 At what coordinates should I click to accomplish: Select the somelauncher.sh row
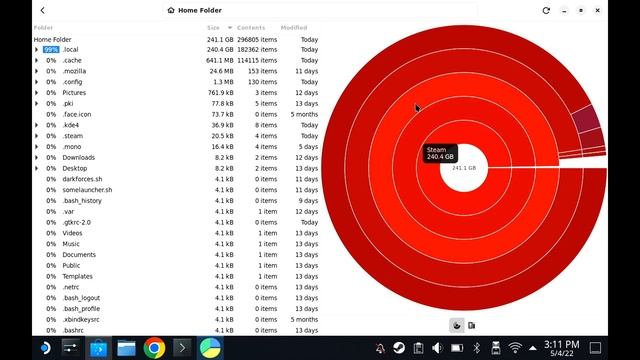pos(176,190)
